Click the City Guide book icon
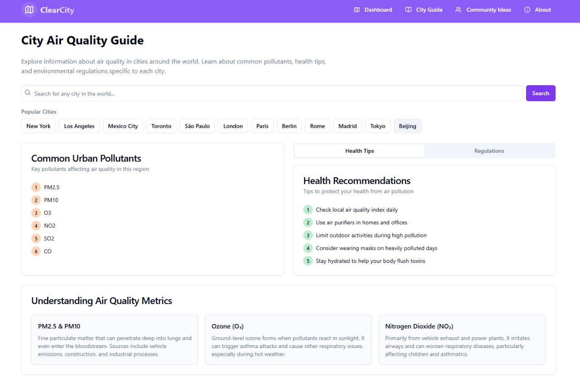 click(408, 10)
